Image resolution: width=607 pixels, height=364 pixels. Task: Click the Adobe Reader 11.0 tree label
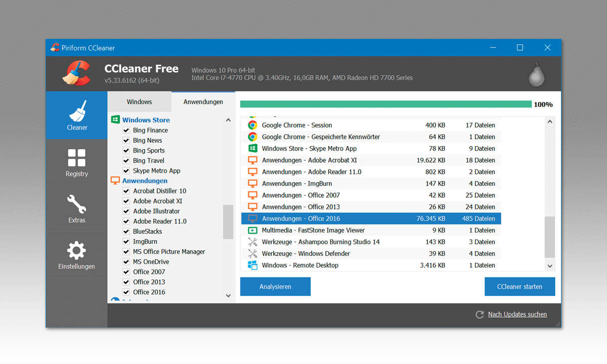coord(160,221)
